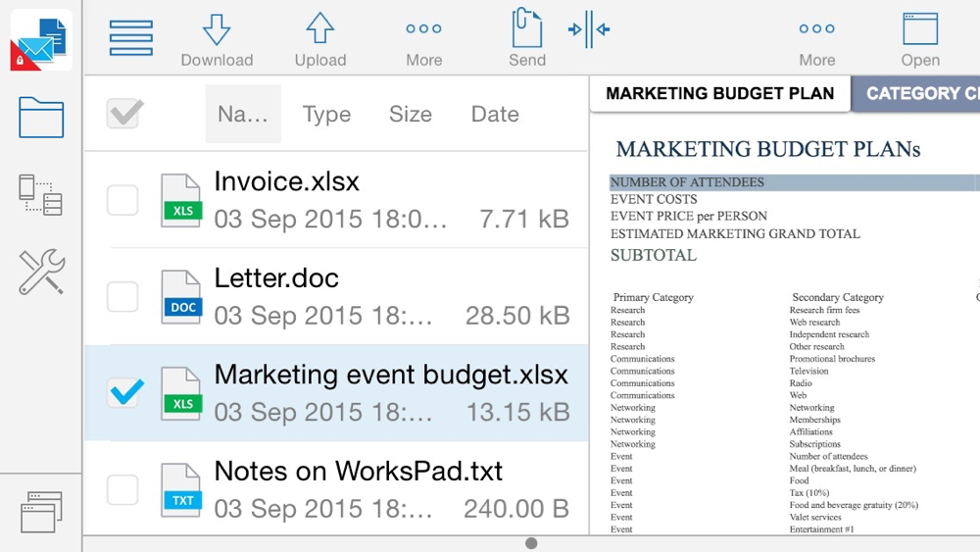Send the file using the clip icon

(527, 30)
